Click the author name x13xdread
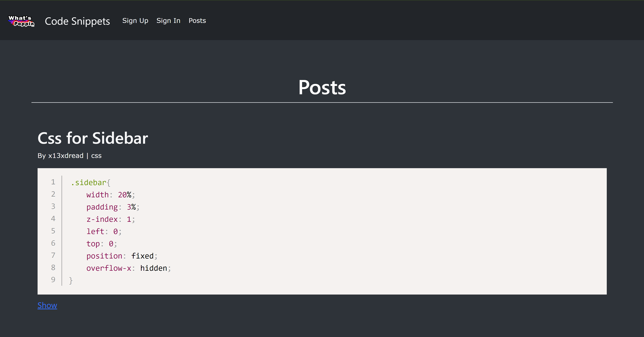 tap(66, 156)
